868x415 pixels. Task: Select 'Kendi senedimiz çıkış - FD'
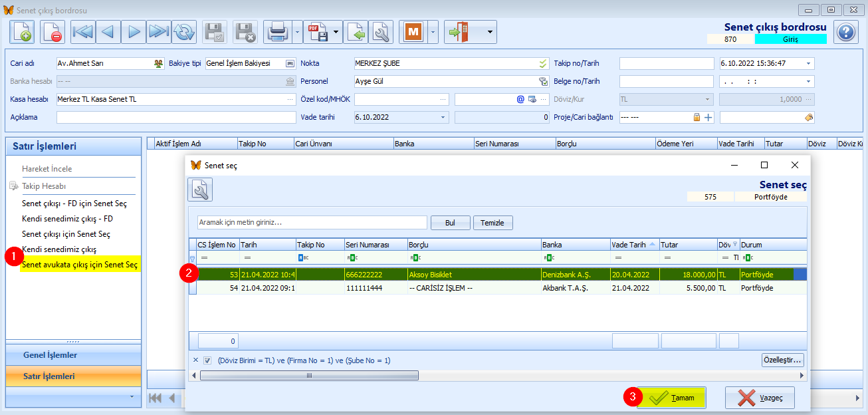67,219
